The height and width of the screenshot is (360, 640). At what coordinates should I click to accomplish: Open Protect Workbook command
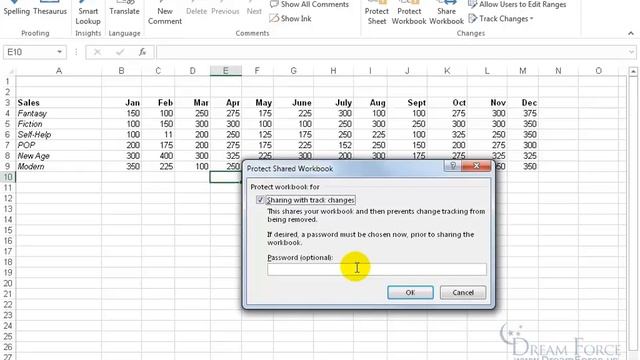409,13
